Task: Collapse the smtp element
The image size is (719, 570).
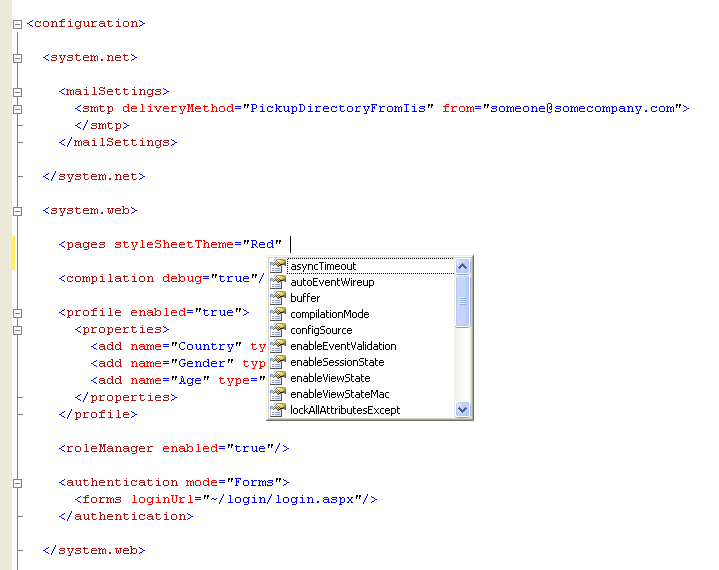Action: tap(17, 109)
